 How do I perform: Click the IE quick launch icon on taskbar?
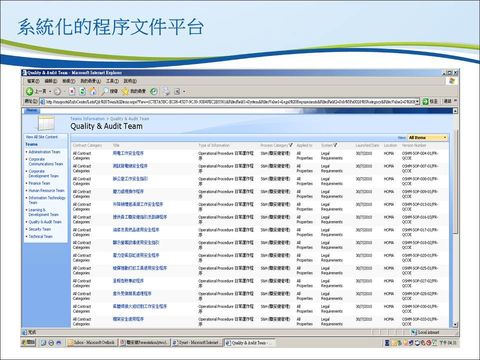[x=51, y=342]
